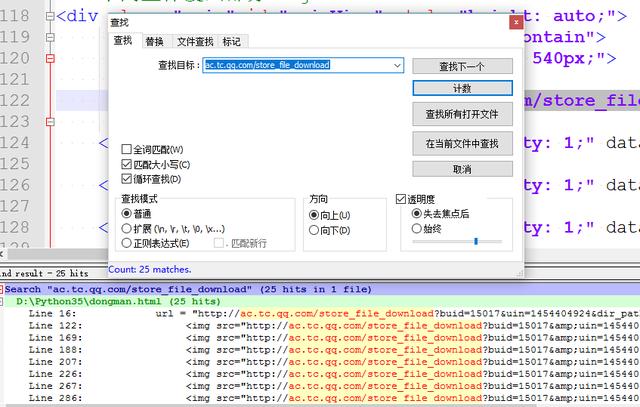Go to the 标记 tab
This screenshot has height=407, width=640.
coord(232,41)
